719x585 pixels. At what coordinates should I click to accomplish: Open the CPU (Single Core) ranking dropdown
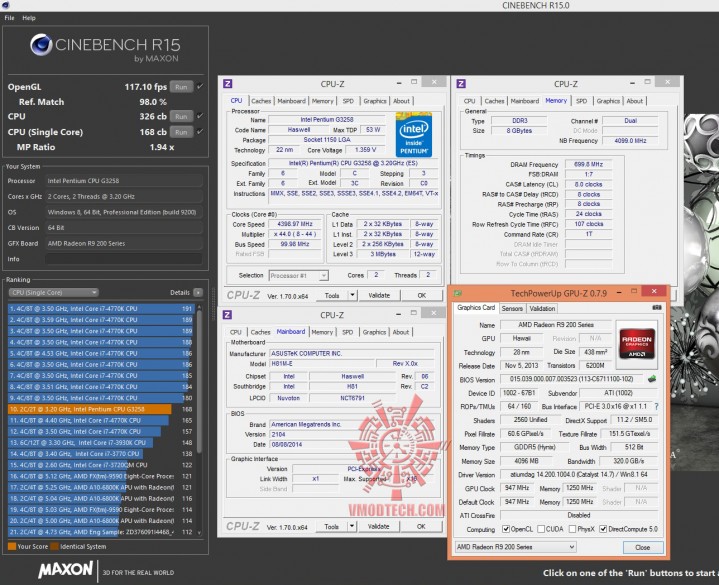pos(54,292)
